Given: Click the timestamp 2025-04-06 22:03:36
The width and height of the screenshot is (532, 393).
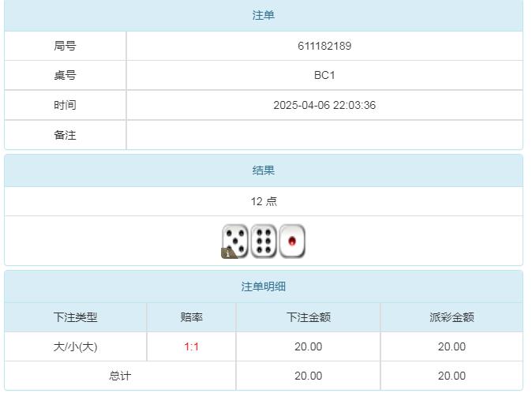Looking at the screenshot, I should (x=324, y=105).
